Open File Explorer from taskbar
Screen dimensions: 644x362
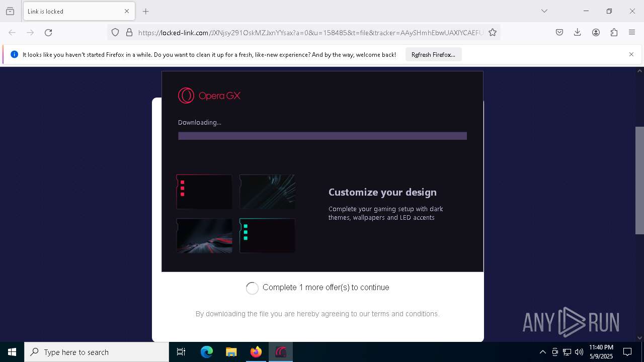point(231,352)
